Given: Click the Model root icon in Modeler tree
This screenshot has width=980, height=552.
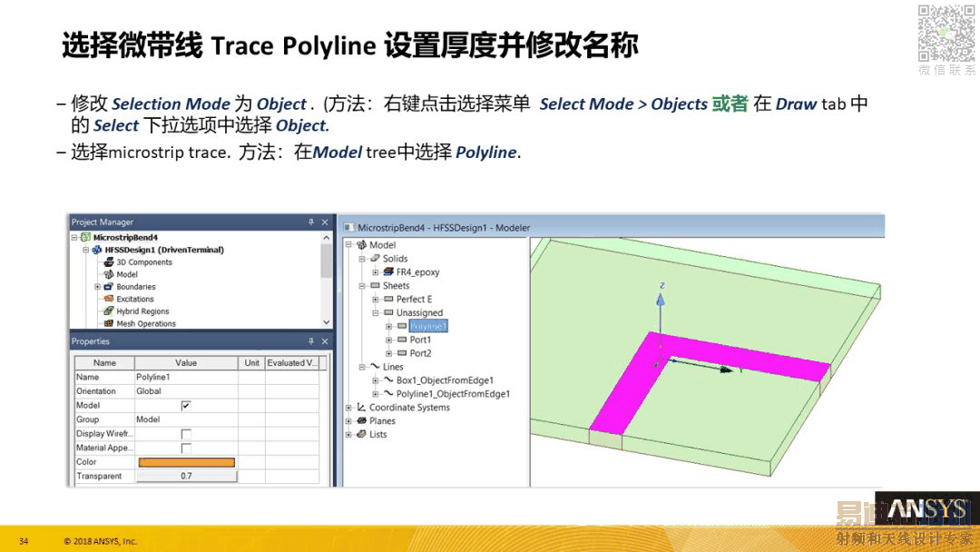Looking at the screenshot, I should pyautogui.click(x=361, y=245).
